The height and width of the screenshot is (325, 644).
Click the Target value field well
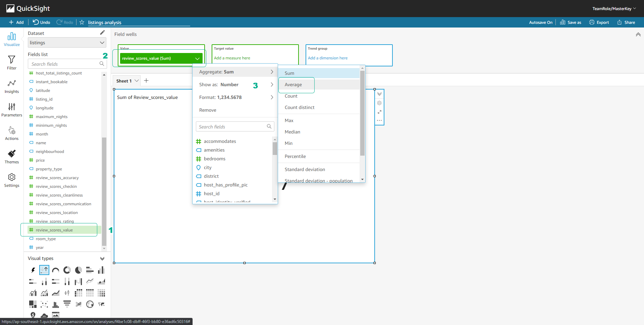(255, 55)
